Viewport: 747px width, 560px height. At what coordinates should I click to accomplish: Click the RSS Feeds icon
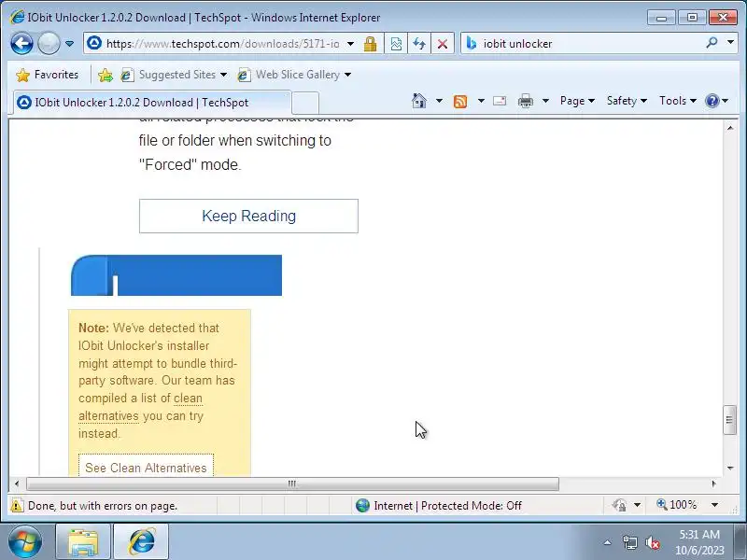[460, 101]
